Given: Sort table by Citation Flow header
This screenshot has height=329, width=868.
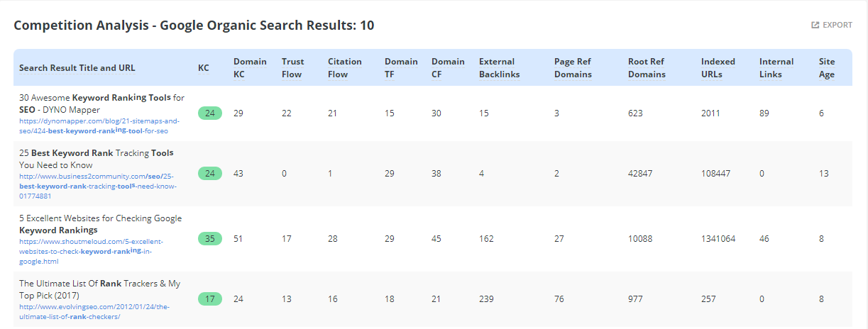Looking at the screenshot, I should pos(344,68).
